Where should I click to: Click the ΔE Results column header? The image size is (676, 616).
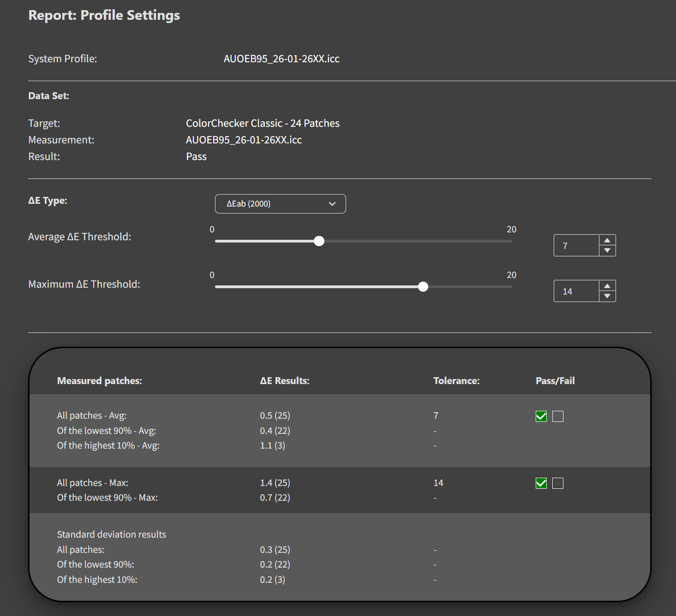pyautogui.click(x=284, y=381)
